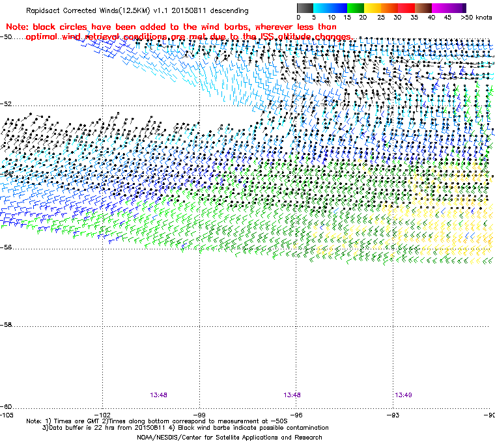This screenshot has width=495, height=448.
Task: Click the 'Rapidscat Corrected Winds(12.5KM)' title text
Action: (x=88, y=10)
